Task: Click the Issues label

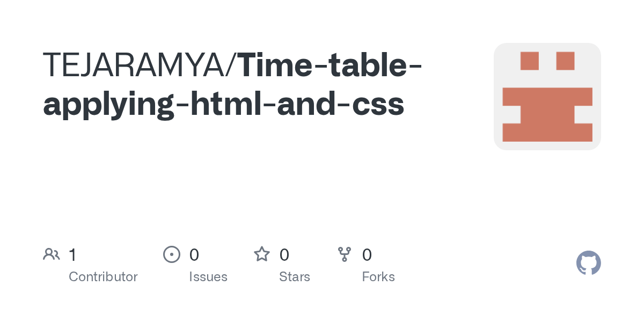Action: pyautogui.click(x=208, y=277)
